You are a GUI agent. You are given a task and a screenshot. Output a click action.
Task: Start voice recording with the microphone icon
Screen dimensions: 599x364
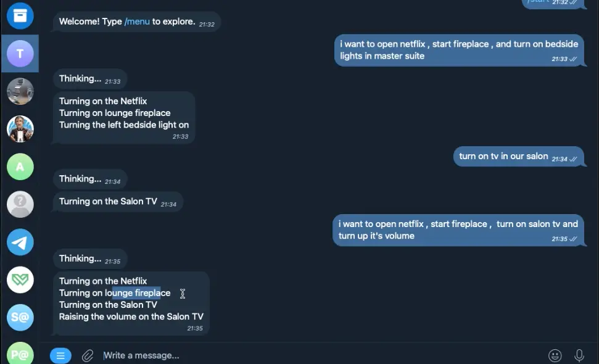click(579, 355)
